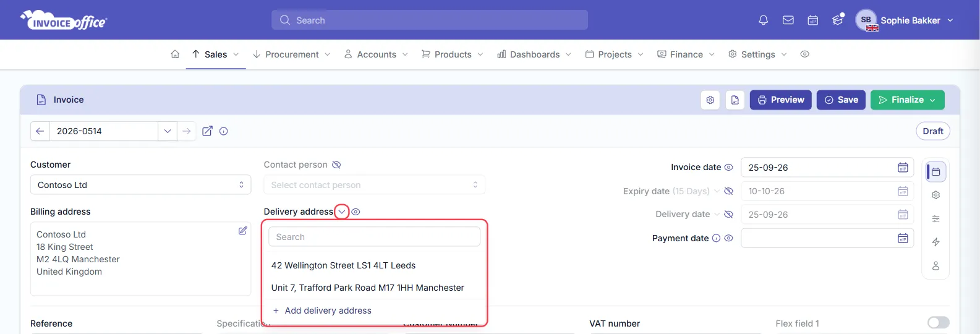Open invoice settings gear button
This screenshot has height=334, width=980.
pyautogui.click(x=710, y=100)
